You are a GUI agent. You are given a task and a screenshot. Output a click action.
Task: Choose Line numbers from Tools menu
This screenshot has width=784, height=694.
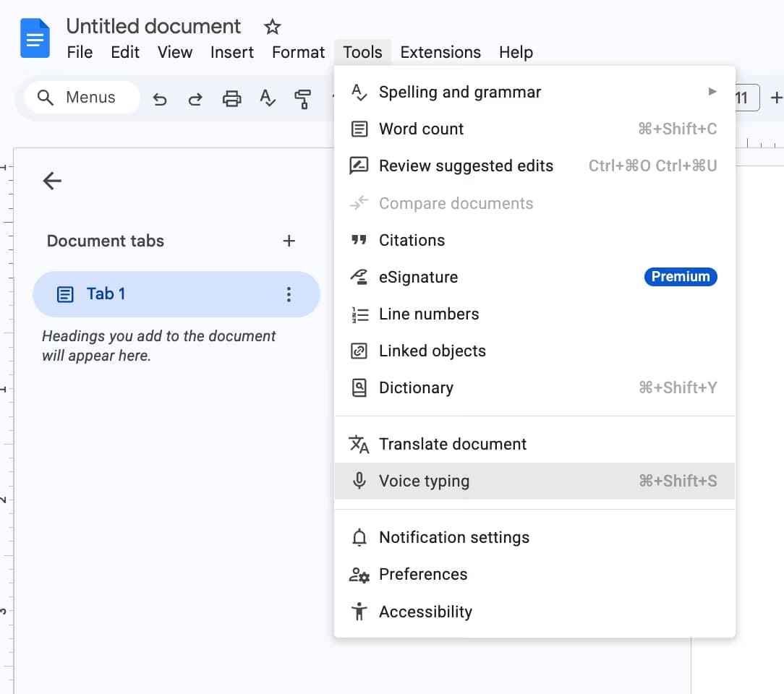pos(534,314)
